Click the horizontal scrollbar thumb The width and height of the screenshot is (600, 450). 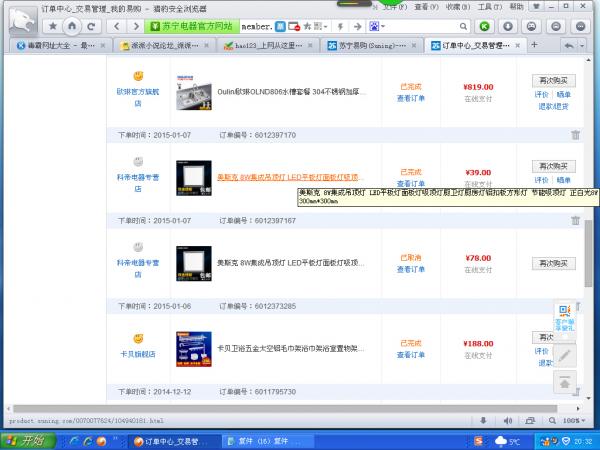click(x=285, y=409)
